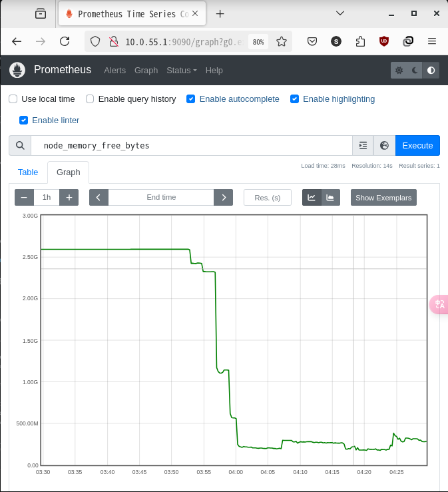This screenshot has height=492, width=448.
Task: Enable query history checkbox
Action: coord(90,99)
